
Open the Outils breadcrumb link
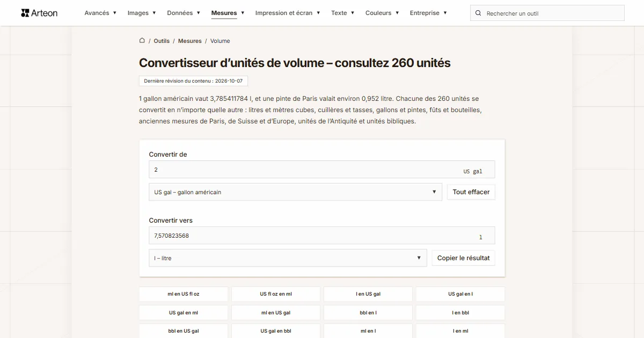162,41
